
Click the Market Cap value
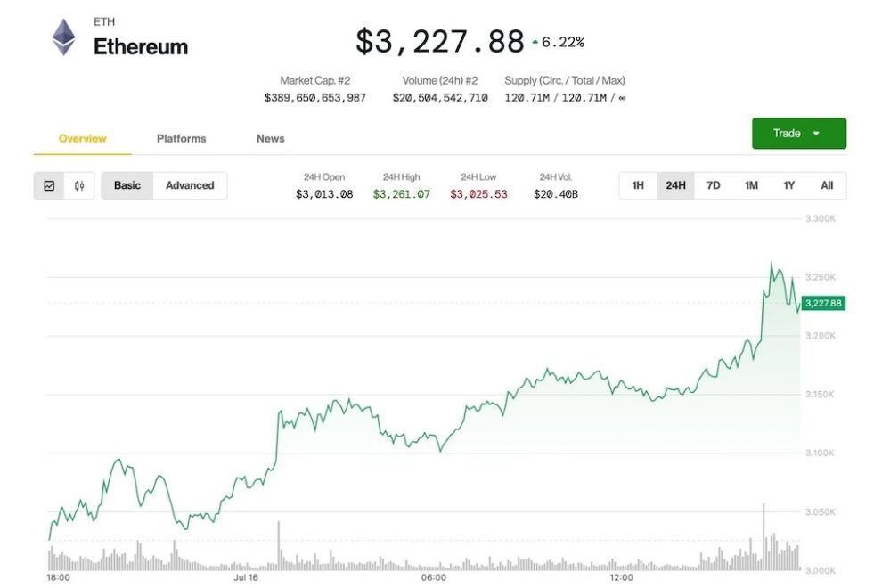coord(315,98)
